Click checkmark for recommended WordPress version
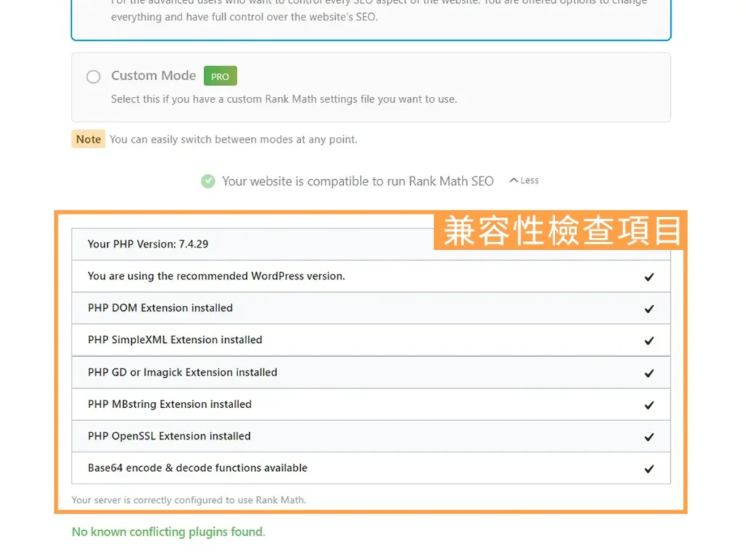This screenshot has width=746, height=560. click(x=649, y=277)
